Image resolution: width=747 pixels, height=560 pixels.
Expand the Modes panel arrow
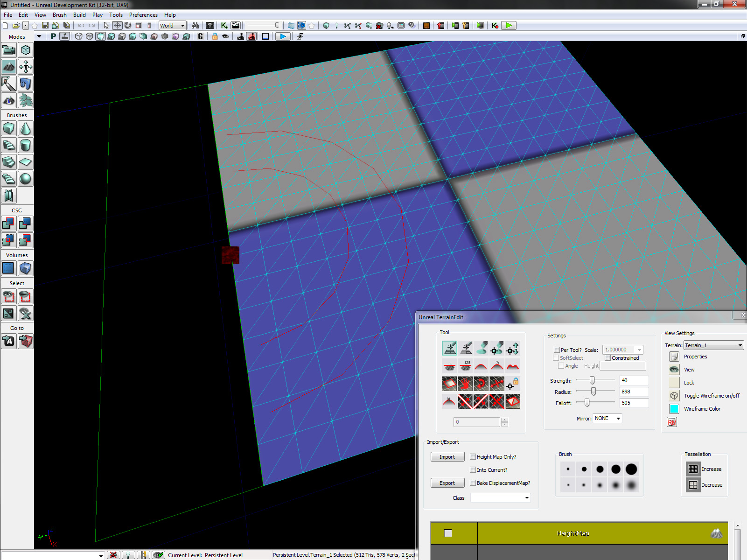[39, 36]
